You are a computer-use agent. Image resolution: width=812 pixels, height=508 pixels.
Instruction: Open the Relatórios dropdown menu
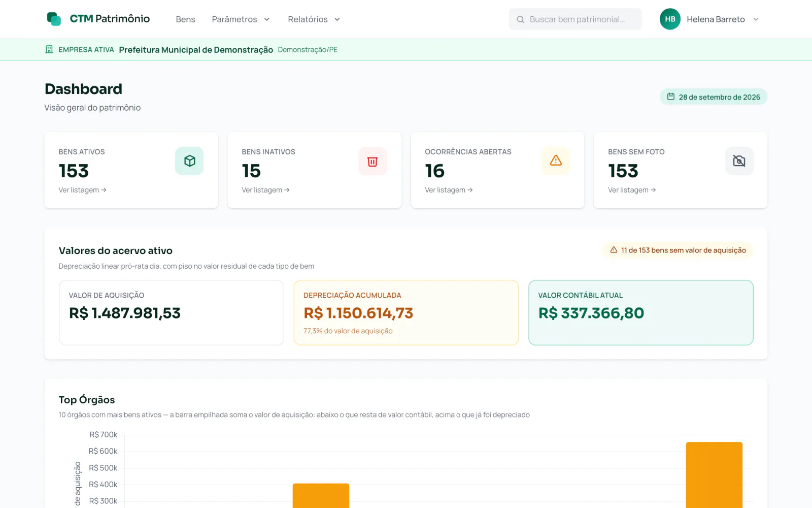pos(314,19)
